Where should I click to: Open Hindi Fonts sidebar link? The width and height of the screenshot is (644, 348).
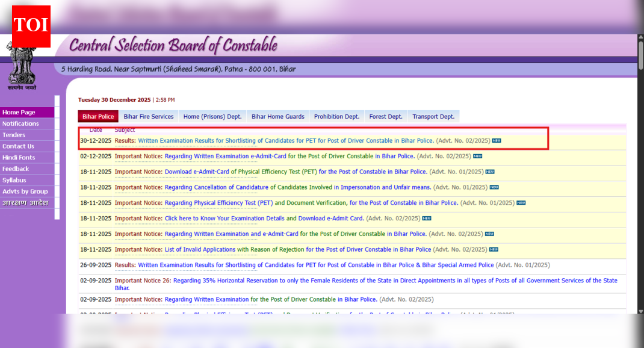pos(19,158)
